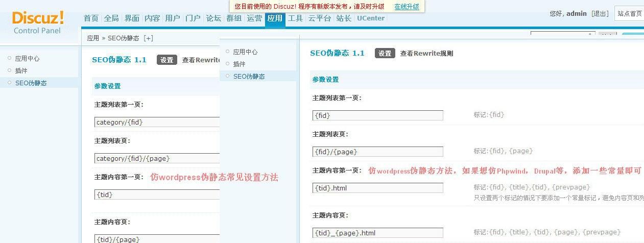Open 插件 in the left sidebar
644x243 pixels.
(x=21, y=71)
